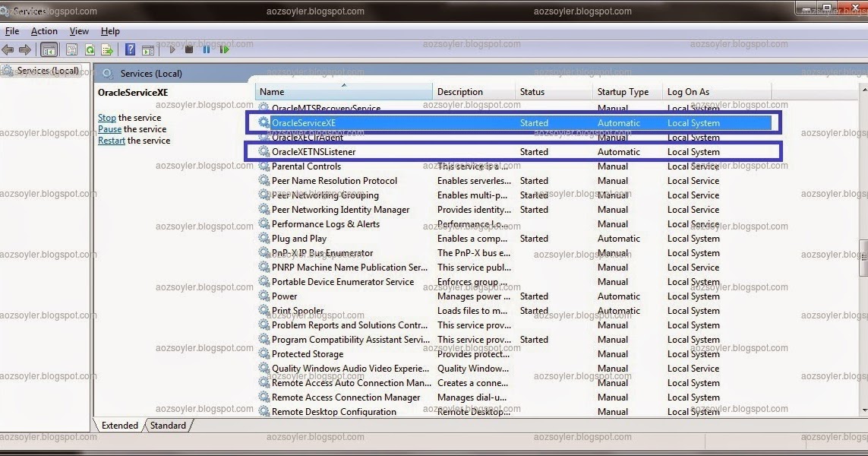Click gear icon beside OracleXETNSListener row

264,151
